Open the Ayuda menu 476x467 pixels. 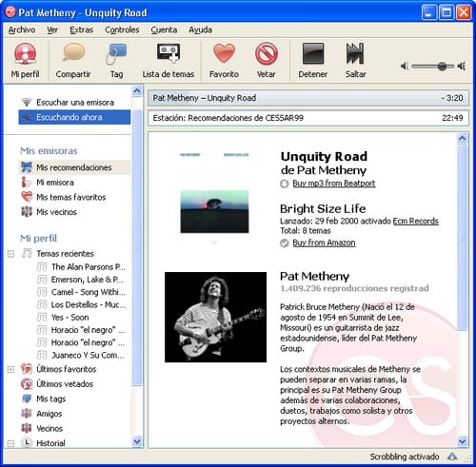(201, 29)
